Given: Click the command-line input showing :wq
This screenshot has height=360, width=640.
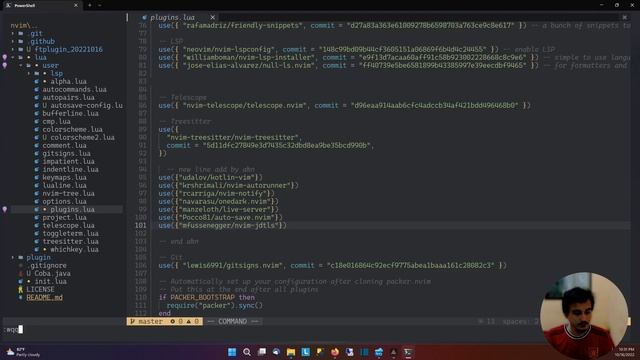Looking at the screenshot, I should 14,329.
